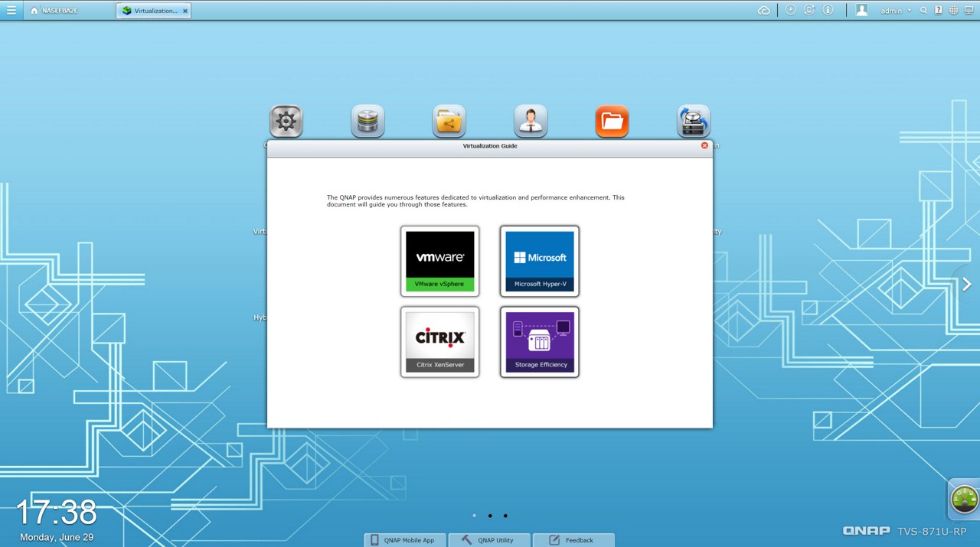Viewport: 980px width, 547px height.
Task: Click the Monday, June 29 date
Action: tap(57, 537)
